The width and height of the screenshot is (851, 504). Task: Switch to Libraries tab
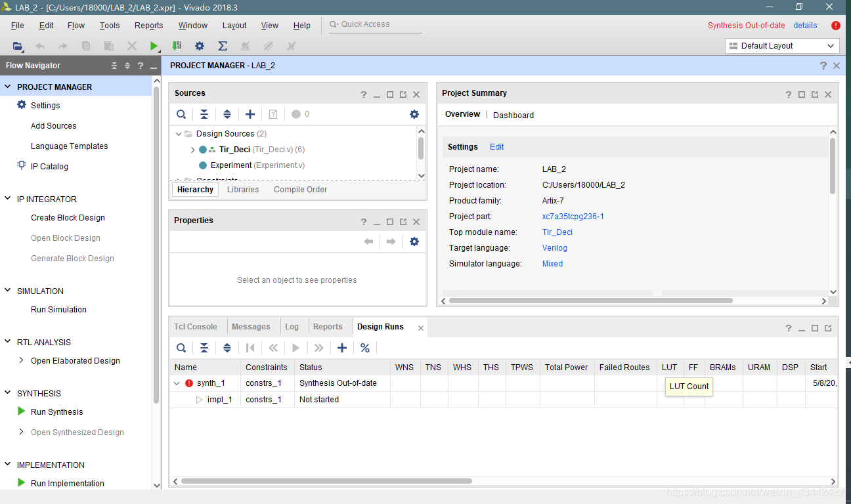point(243,190)
